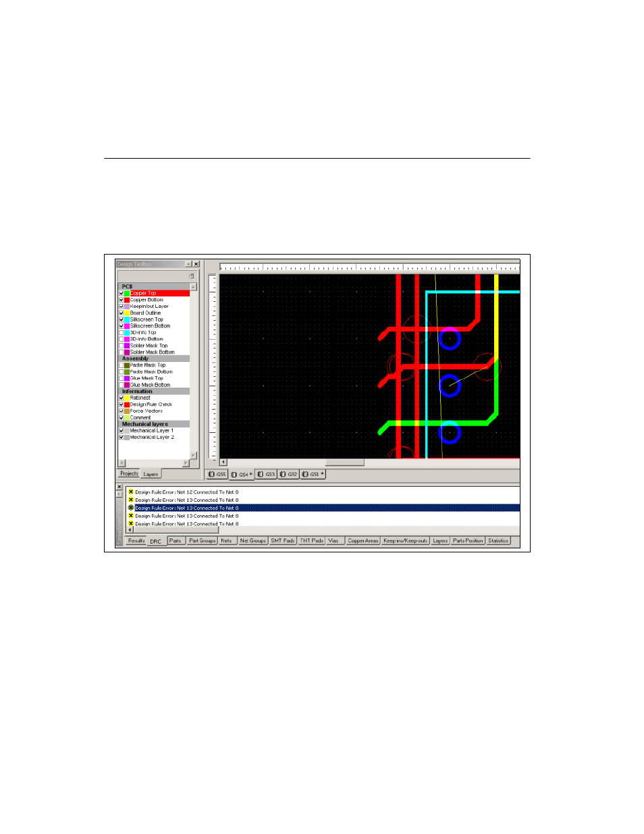Open the Parts spreadsheet tab
Screen dimensions: 644x834
tap(176, 541)
